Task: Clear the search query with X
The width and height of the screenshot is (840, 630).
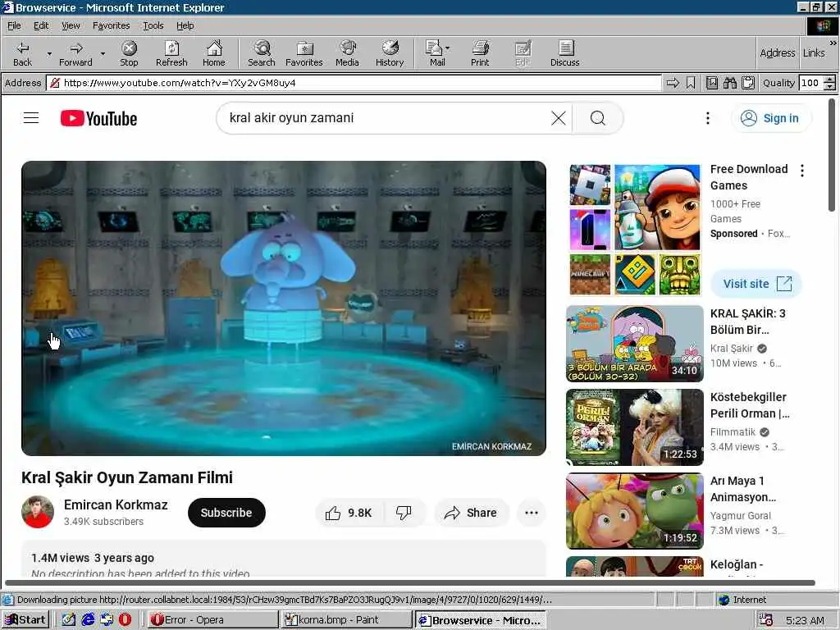Action: [x=558, y=118]
